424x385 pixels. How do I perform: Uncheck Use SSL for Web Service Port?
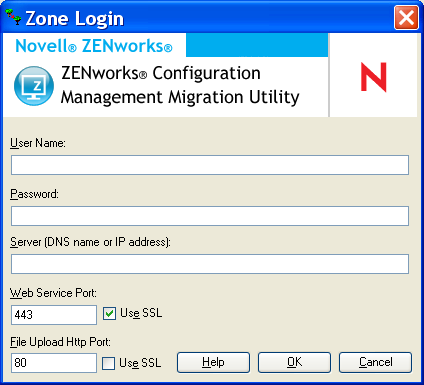109,313
